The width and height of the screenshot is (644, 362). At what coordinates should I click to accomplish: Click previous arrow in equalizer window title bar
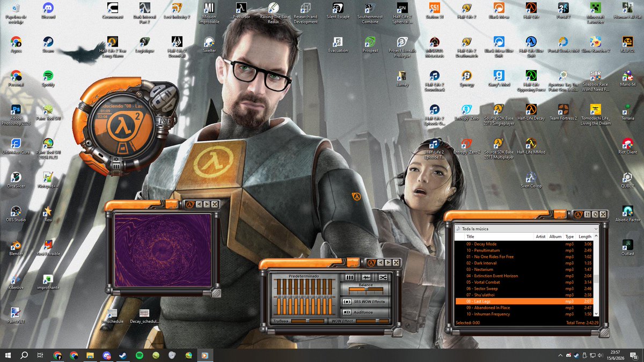(380, 262)
